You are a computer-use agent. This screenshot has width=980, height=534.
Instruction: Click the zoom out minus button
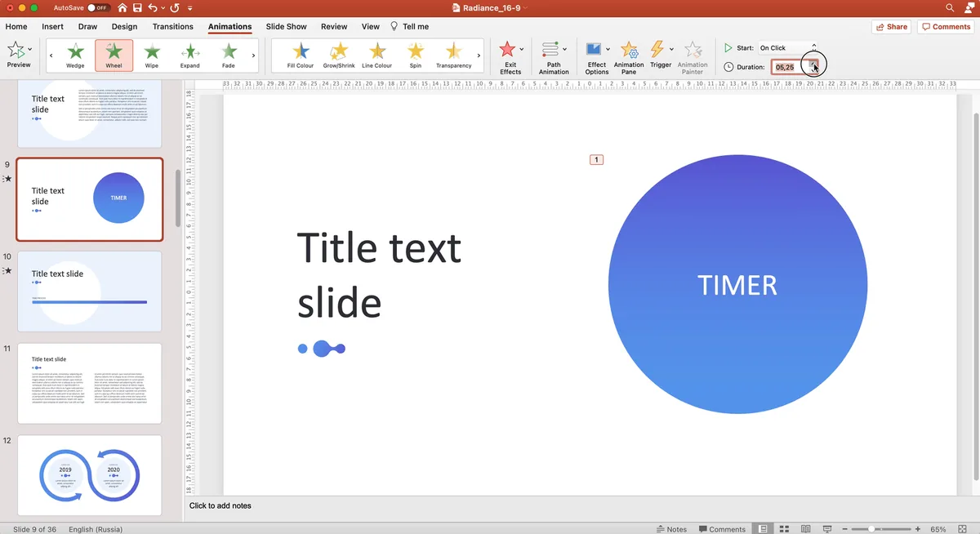(845, 529)
